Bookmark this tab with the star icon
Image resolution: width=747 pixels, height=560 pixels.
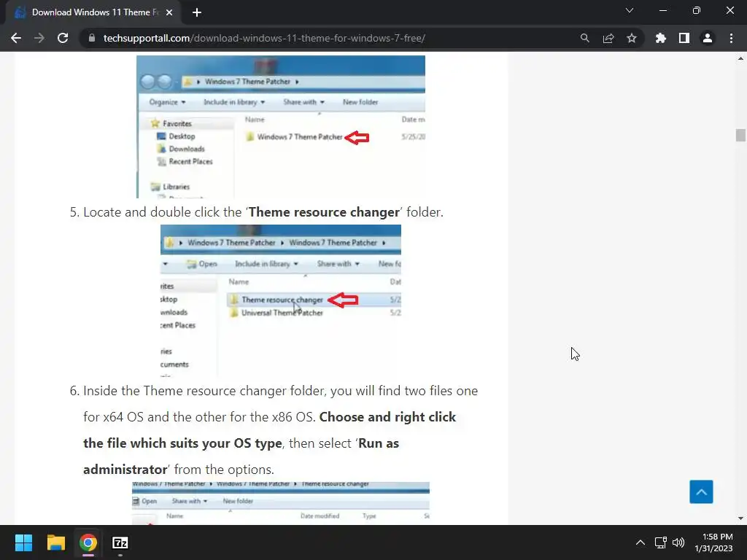coord(632,38)
